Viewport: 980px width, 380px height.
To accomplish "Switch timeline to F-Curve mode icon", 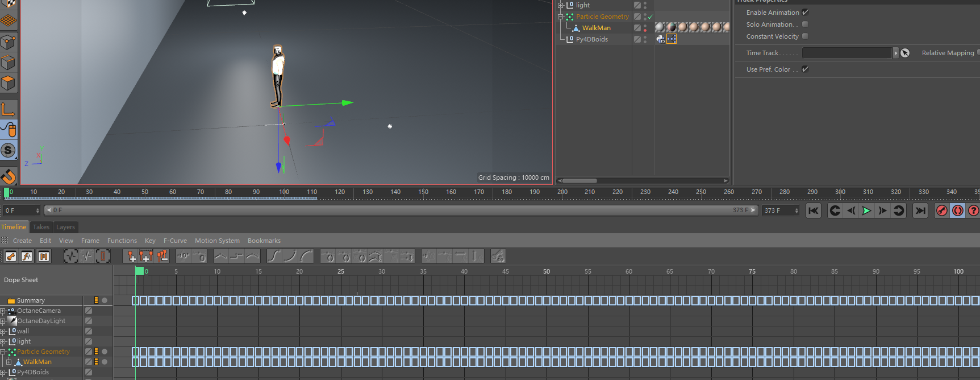I will click(27, 257).
